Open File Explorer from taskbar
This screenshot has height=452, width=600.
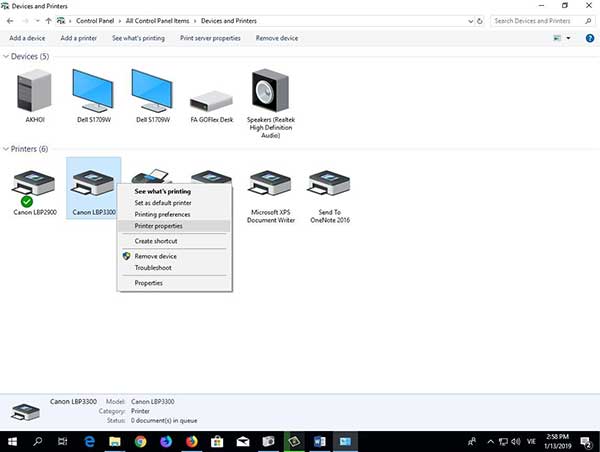[115, 442]
